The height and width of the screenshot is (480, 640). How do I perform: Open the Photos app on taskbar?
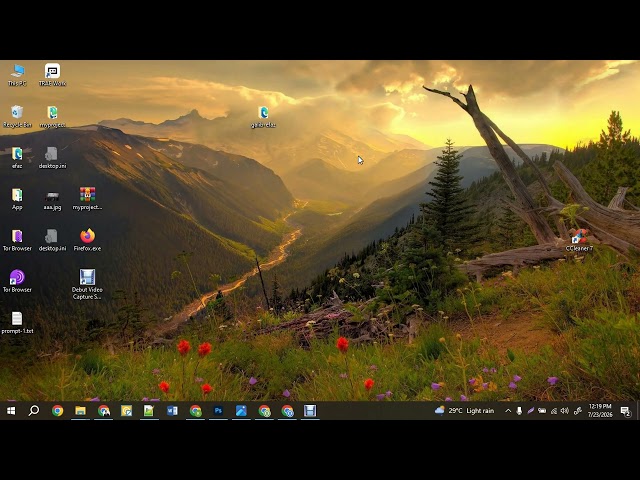[x=241, y=411]
